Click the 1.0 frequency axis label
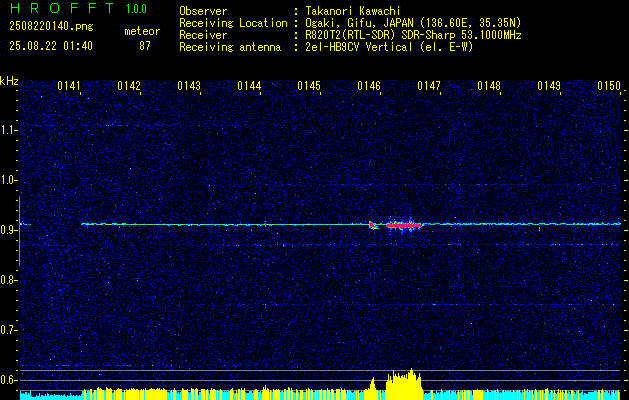The image size is (629, 400). click(9, 180)
